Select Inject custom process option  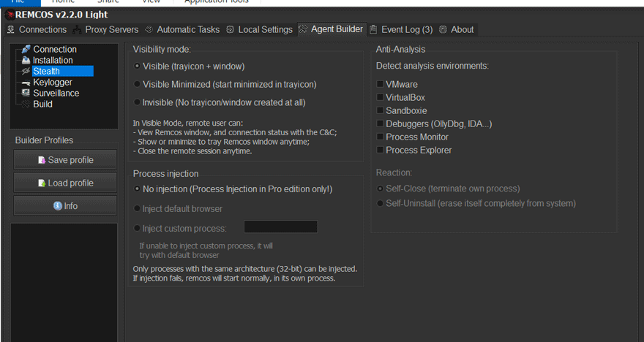137,229
